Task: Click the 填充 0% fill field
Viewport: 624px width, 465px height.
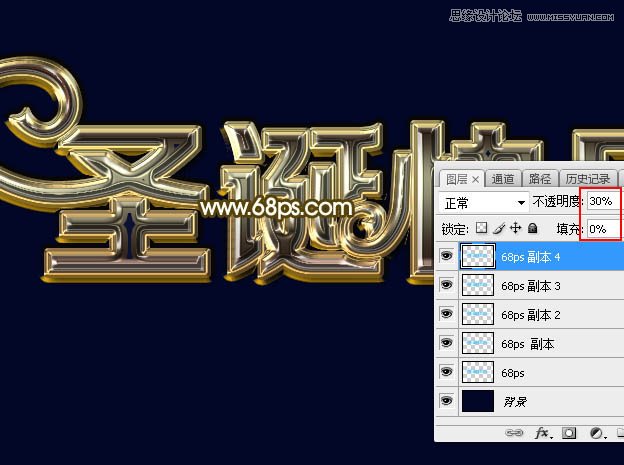Action: click(x=603, y=229)
